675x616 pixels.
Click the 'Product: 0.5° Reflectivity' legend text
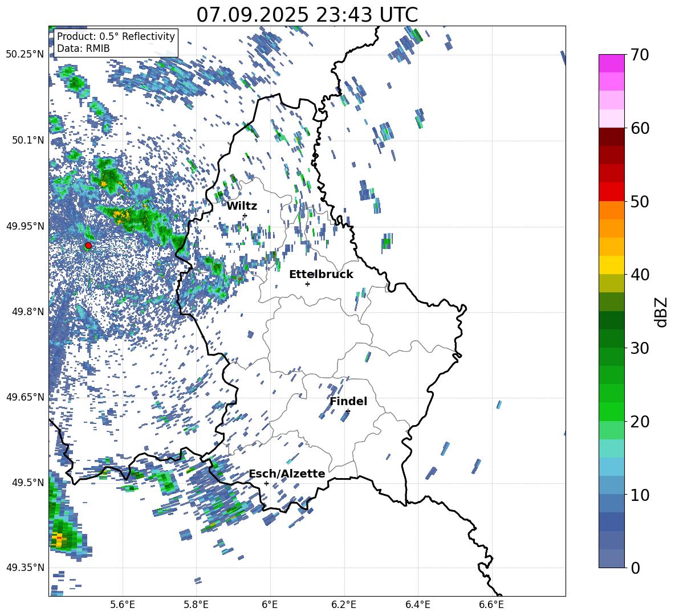click(116, 36)
